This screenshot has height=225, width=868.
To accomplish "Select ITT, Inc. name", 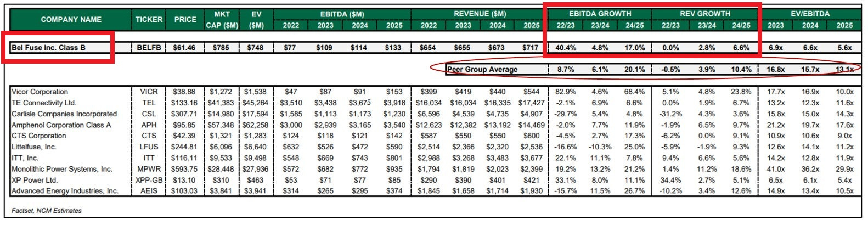I will [x=25, y=157].
